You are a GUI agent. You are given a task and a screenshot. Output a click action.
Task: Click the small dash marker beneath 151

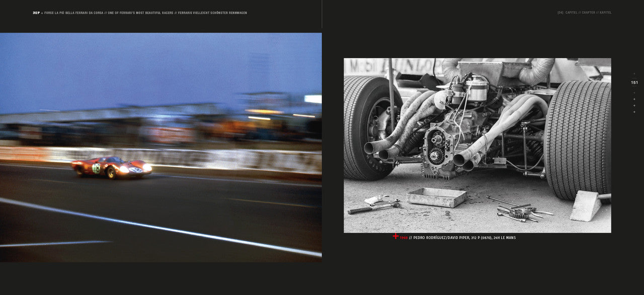point(634,87)
